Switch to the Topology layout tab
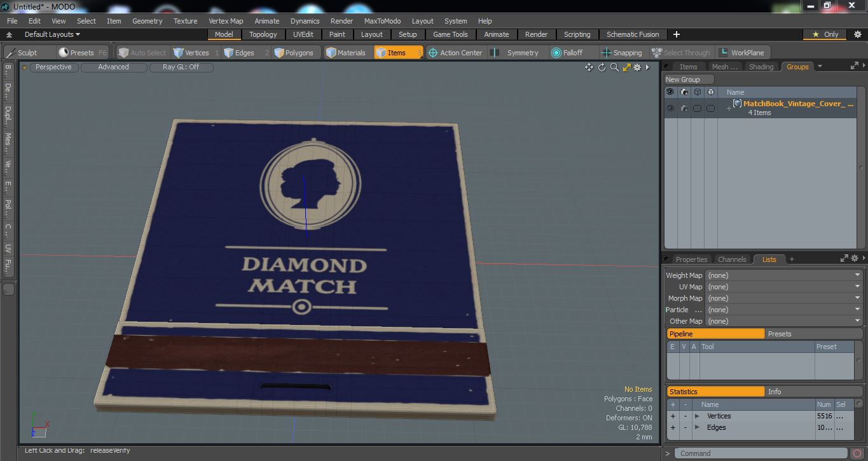Image resolution: width=868 pixels, height=461 pixels. 263,34
